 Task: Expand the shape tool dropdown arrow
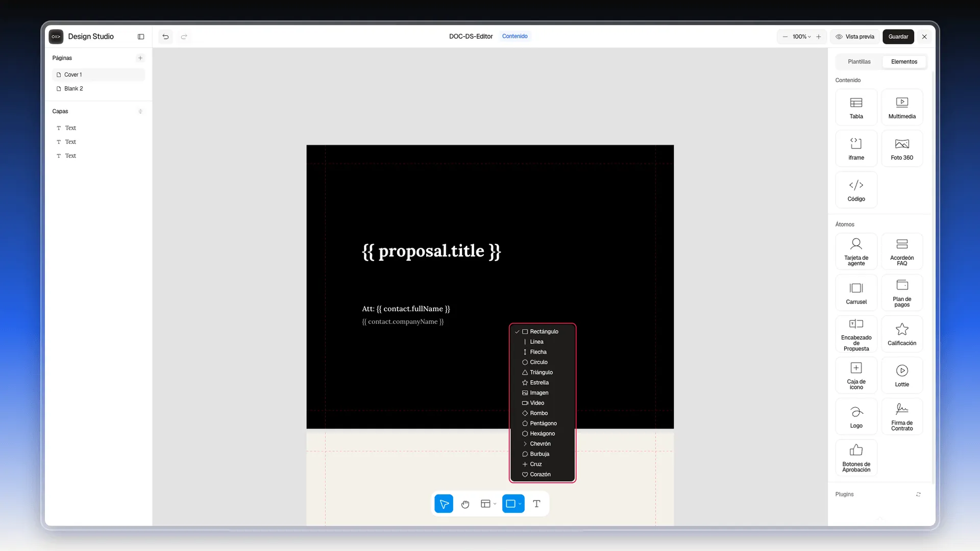(x=520, y=504)
